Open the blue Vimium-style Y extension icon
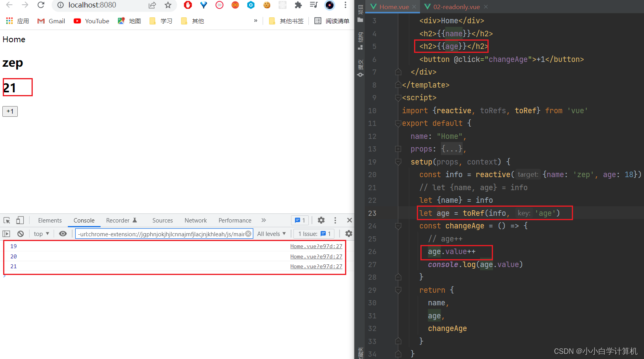Image resolution: width=644 pixels, height=359 pixels. pyautogui.click(x=203, y=5)
